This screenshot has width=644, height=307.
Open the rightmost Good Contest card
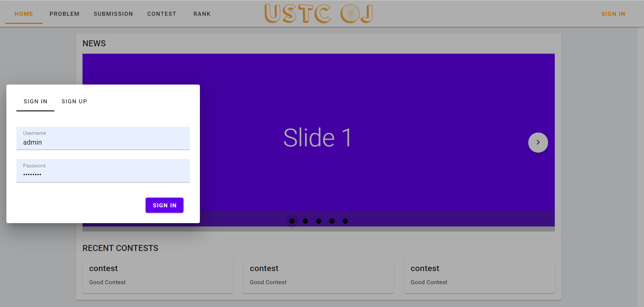479,275
